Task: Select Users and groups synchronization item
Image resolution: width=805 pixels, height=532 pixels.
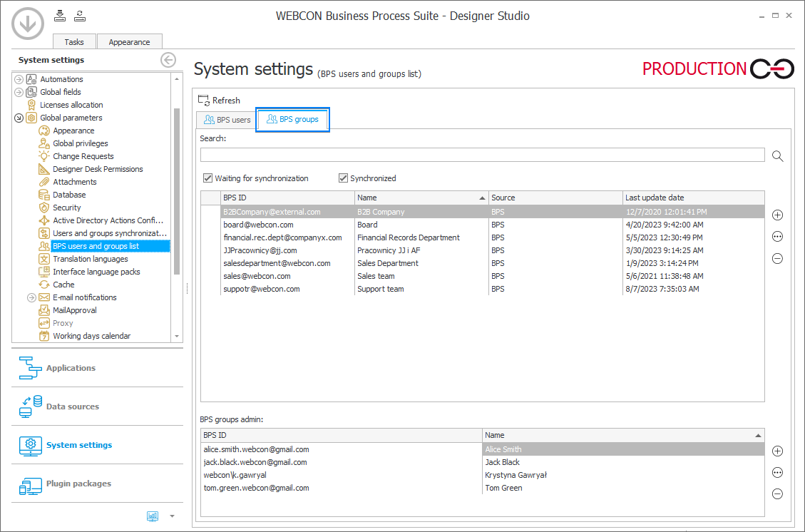Action: click(110, 233)
